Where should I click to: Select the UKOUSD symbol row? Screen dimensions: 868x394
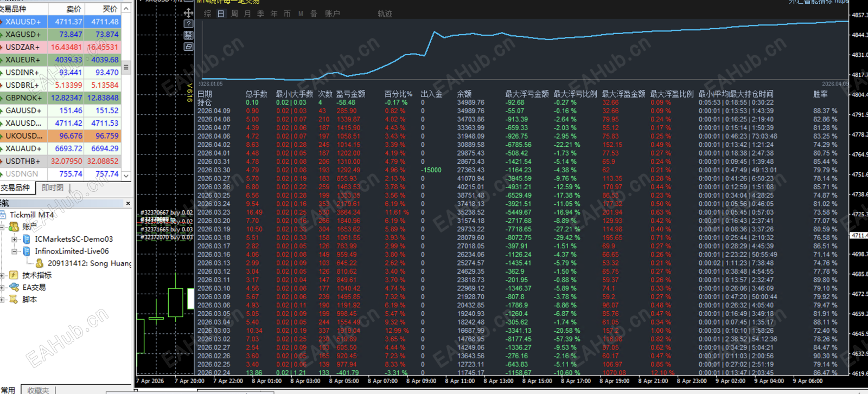coord(60,135)
